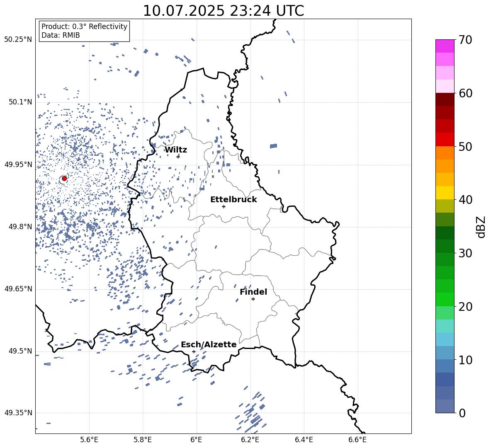Click the 49.95°N latitude label

(x=18, y=165)
